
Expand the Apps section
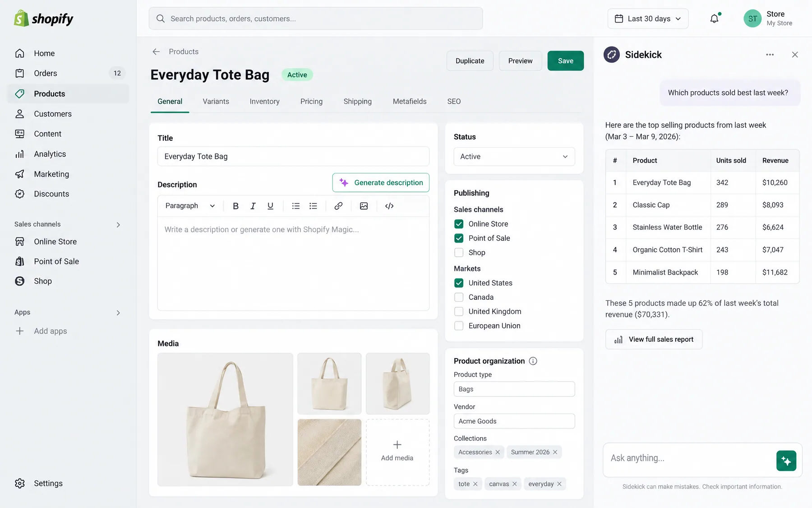(118, 312)
